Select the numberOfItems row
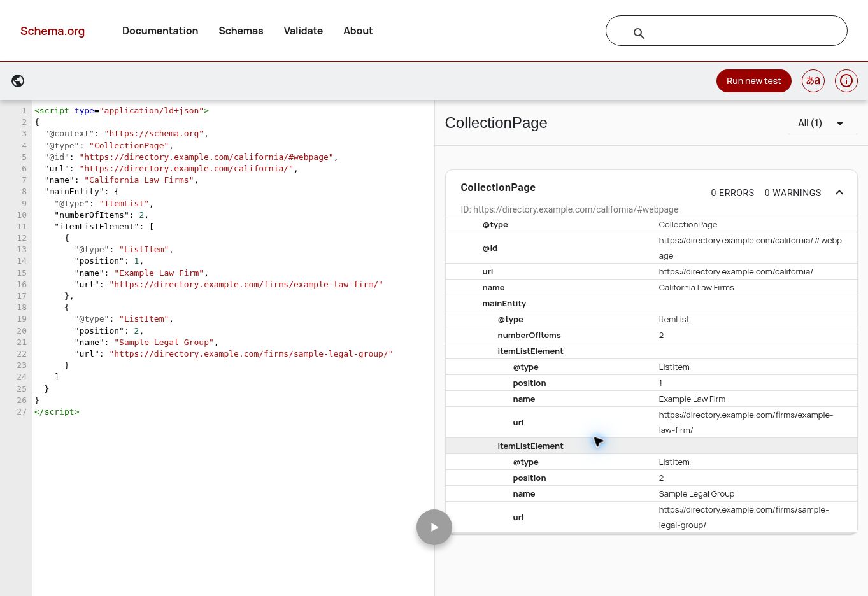This screenshot has height=596, width=868. [651, 335]
